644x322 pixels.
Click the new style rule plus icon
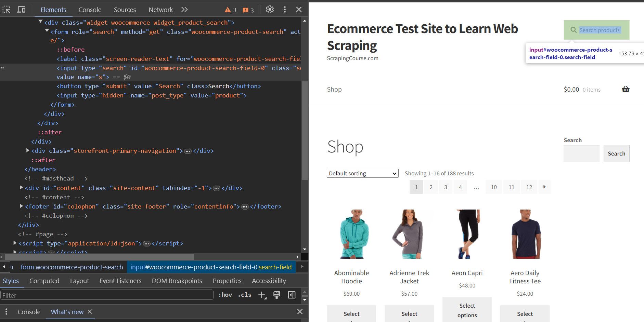point(262,295)
